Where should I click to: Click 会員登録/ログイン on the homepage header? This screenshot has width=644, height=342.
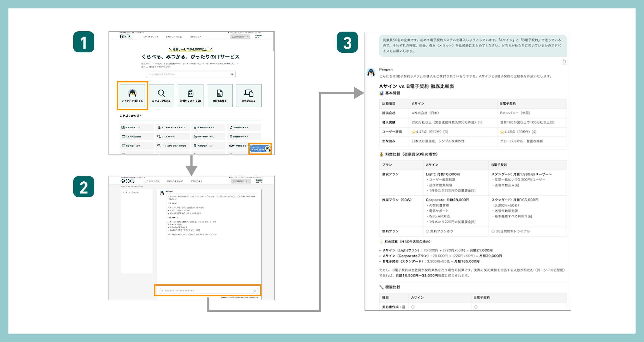coord(258,37)
